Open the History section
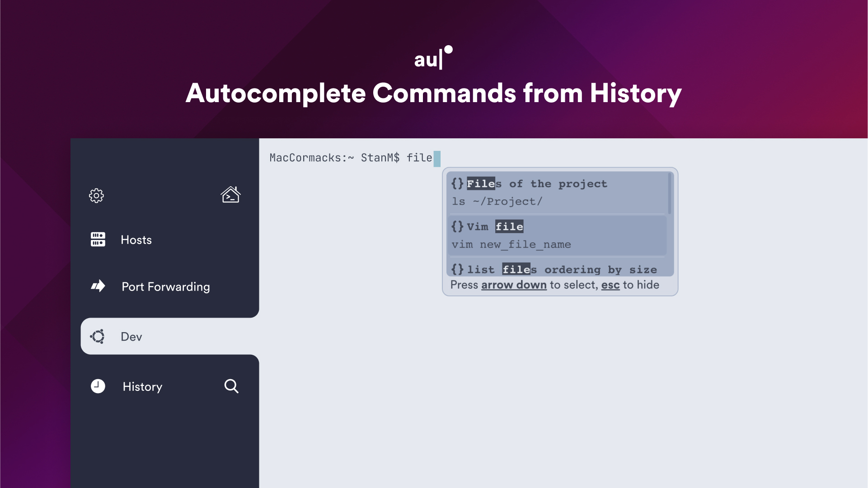This screenshot has height=488, width=868. point(142,386)
